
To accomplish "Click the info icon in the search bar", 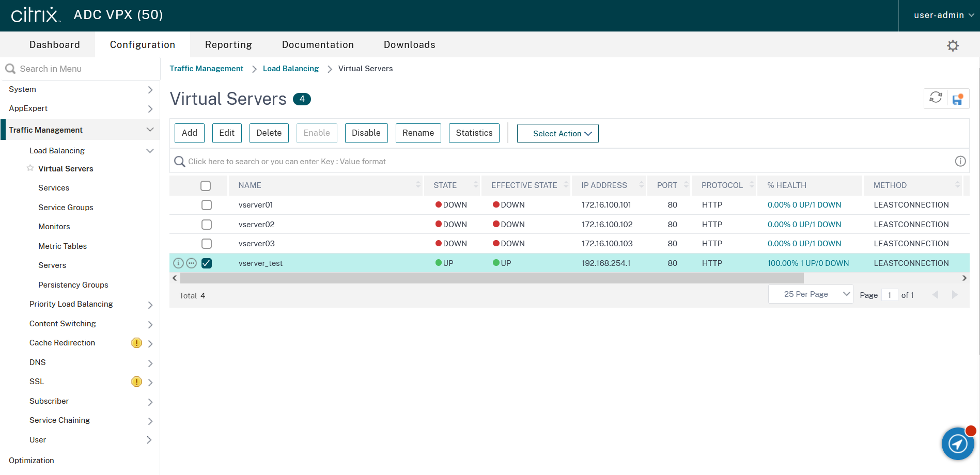I will (960, 162).
